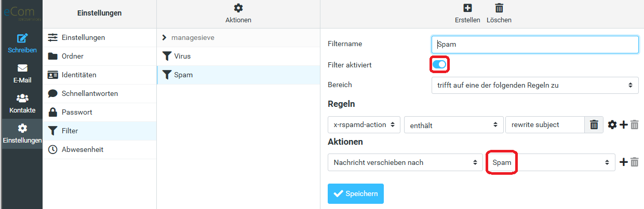Open the Aktionen gear menu

click(238, 13)
